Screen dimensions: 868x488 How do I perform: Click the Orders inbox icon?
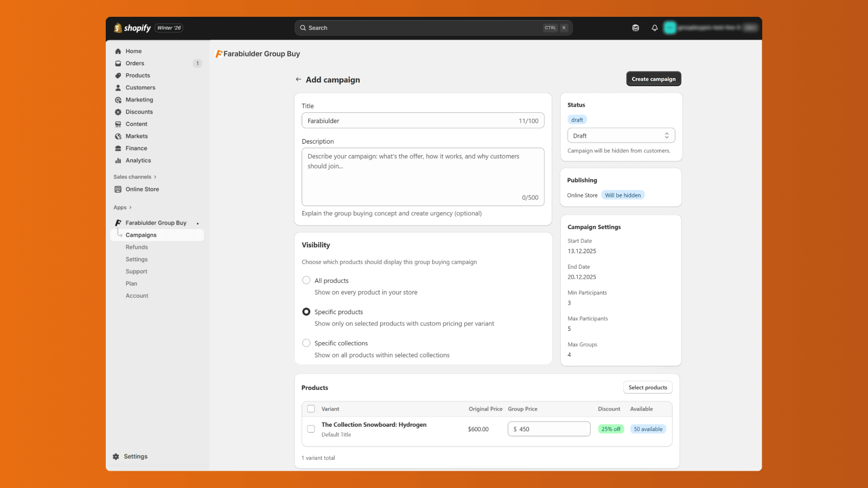coord(118,63)
